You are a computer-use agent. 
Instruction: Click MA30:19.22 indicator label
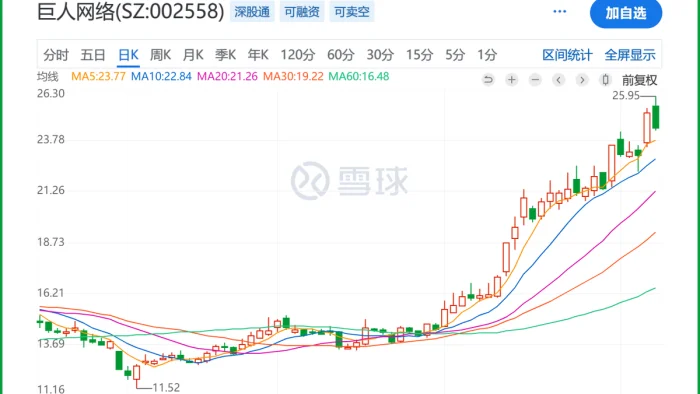click(x=293, y=77)
